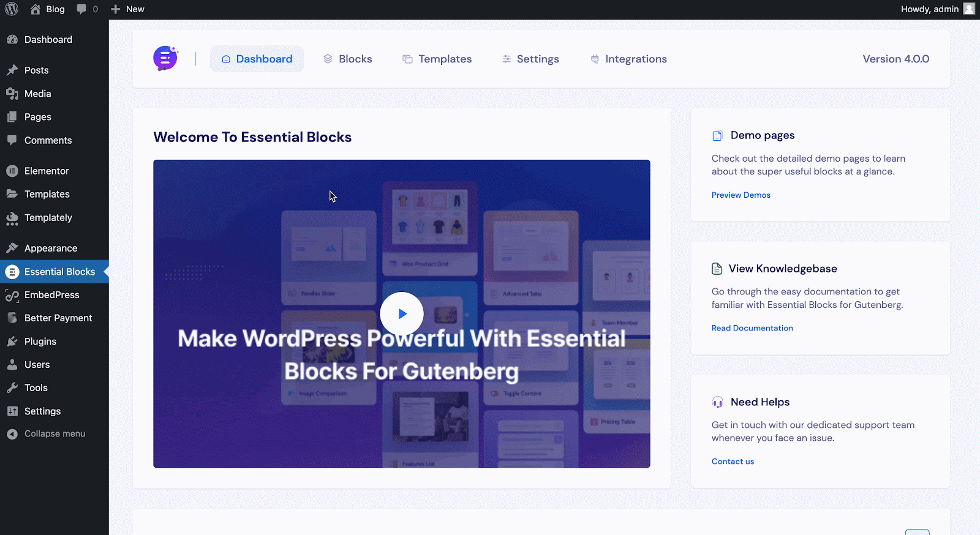Click the sidebar Settings icon

[x=12, y=411]
